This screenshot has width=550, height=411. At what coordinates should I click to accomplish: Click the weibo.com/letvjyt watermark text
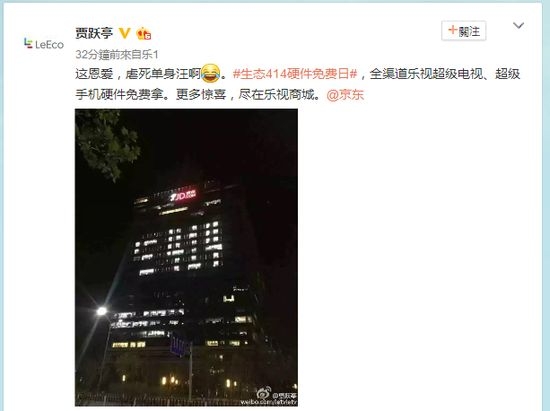269,402
